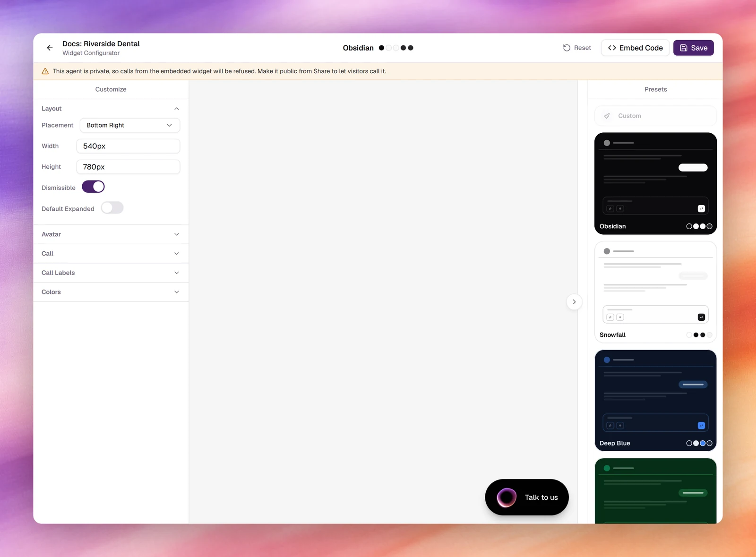
Task: Click the Widget Configurator subtitle
Action: pyautogui.click(x=91, y=53)
